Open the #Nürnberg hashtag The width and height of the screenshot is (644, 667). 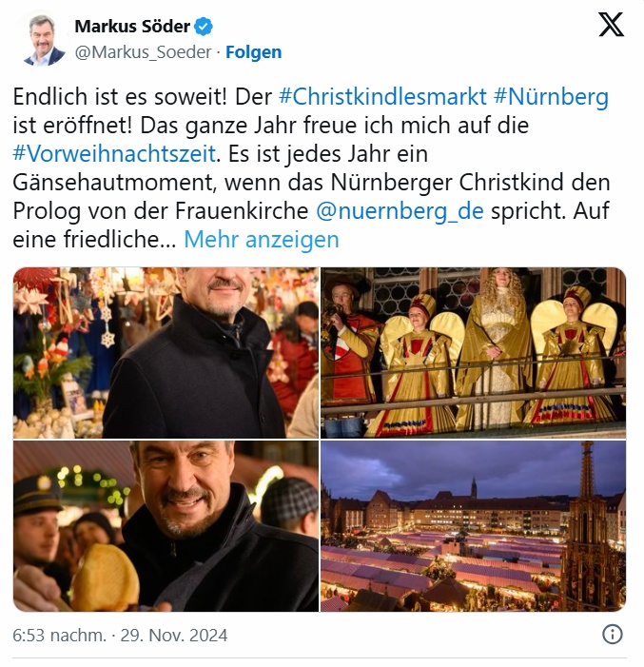pyautogui.click(x=552, y=96)
